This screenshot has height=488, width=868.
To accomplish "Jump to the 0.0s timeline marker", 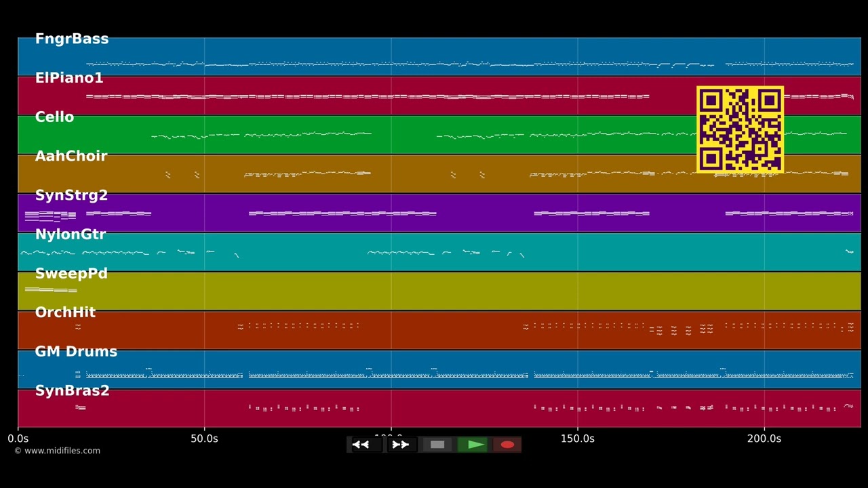I will pos(18,439).
